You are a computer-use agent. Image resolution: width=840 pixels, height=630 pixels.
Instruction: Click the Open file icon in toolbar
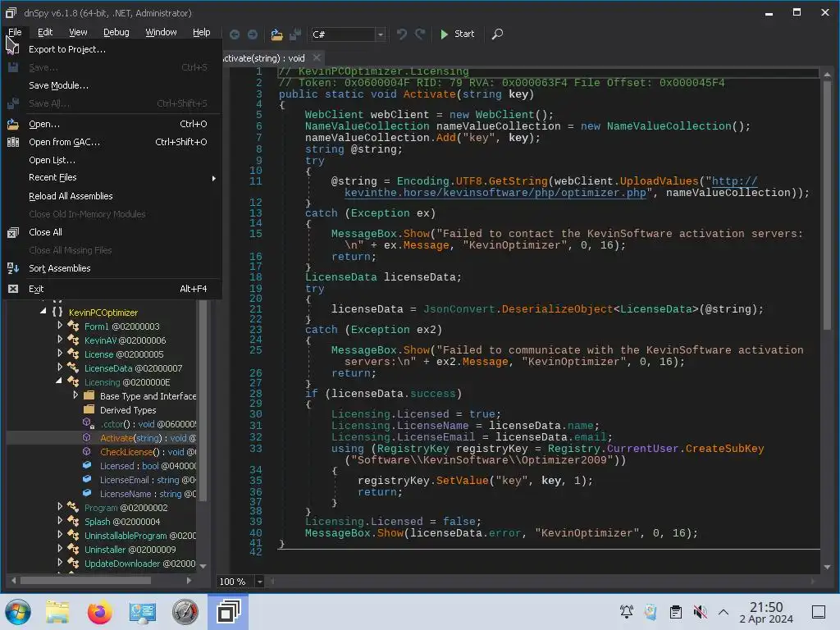[x=276, y=34]
